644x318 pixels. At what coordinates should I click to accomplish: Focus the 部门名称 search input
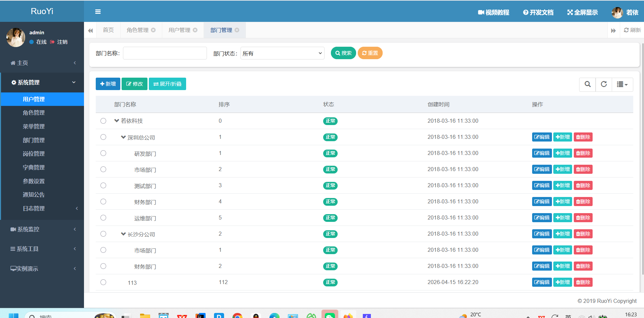165,53
